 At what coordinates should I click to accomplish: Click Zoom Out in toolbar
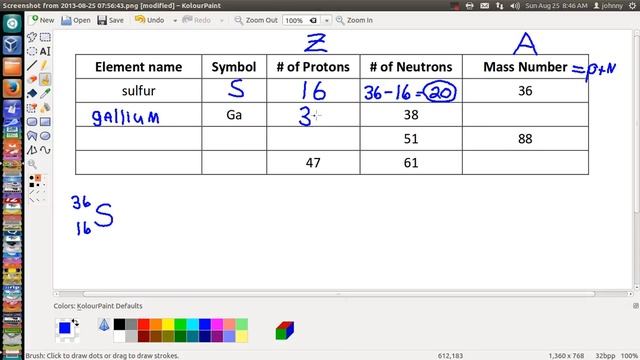tap(256, 20)
